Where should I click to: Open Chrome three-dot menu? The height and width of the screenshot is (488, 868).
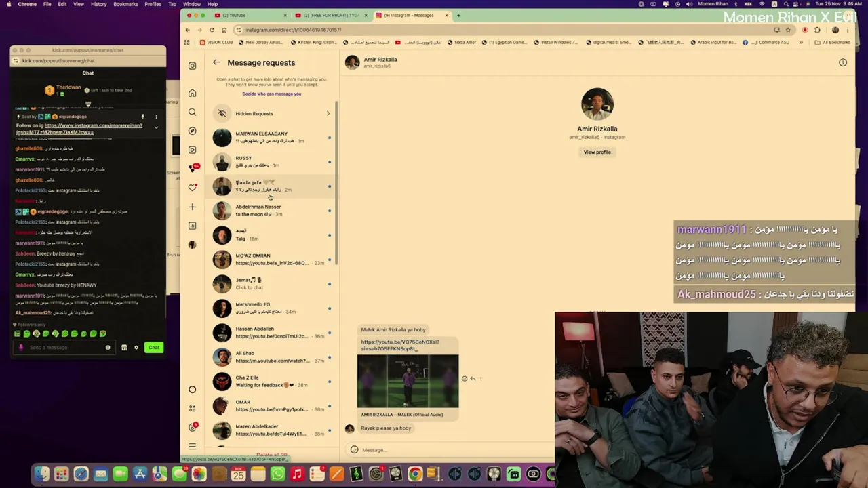click(x=847, y=30)
